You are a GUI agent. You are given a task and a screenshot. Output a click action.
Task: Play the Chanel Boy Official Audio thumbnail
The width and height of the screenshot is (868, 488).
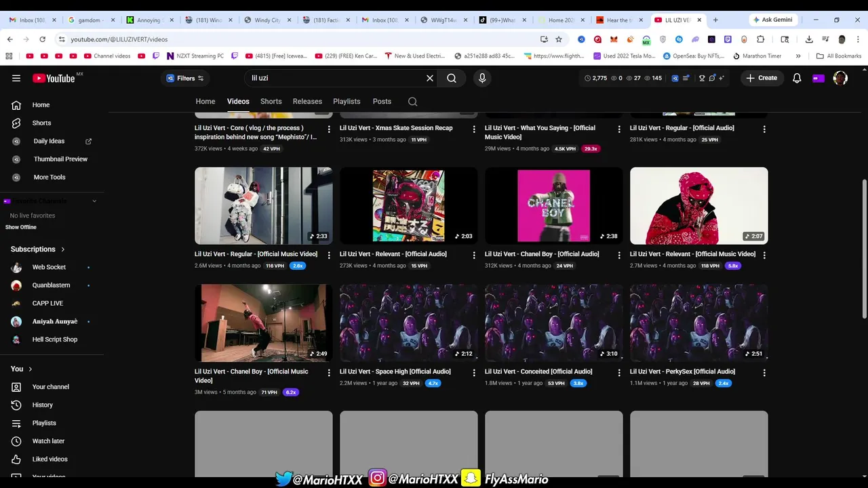554,205
